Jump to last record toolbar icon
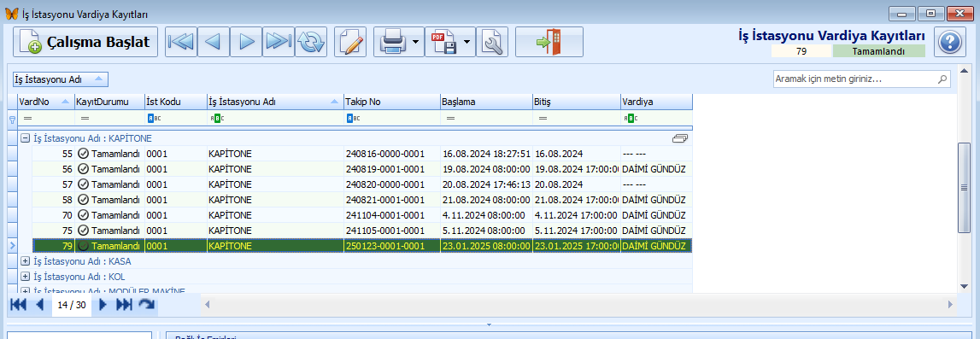Viewport: 980px width, 339px height. click(279, 42)
